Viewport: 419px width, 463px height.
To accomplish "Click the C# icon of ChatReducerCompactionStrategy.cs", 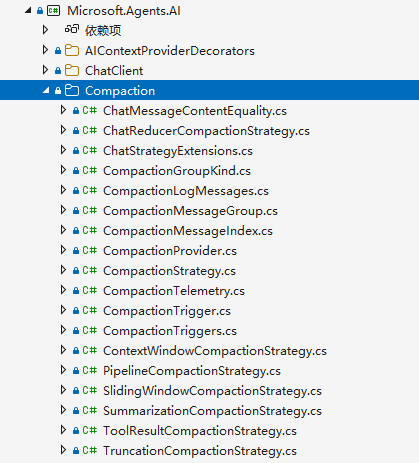I will point(90,130).
